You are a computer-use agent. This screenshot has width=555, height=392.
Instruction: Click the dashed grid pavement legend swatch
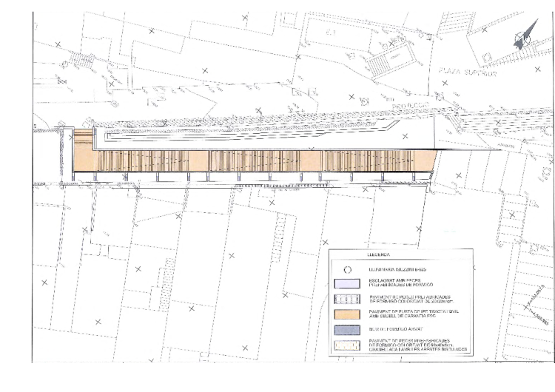pyautogui.click(x=347, y=300)
